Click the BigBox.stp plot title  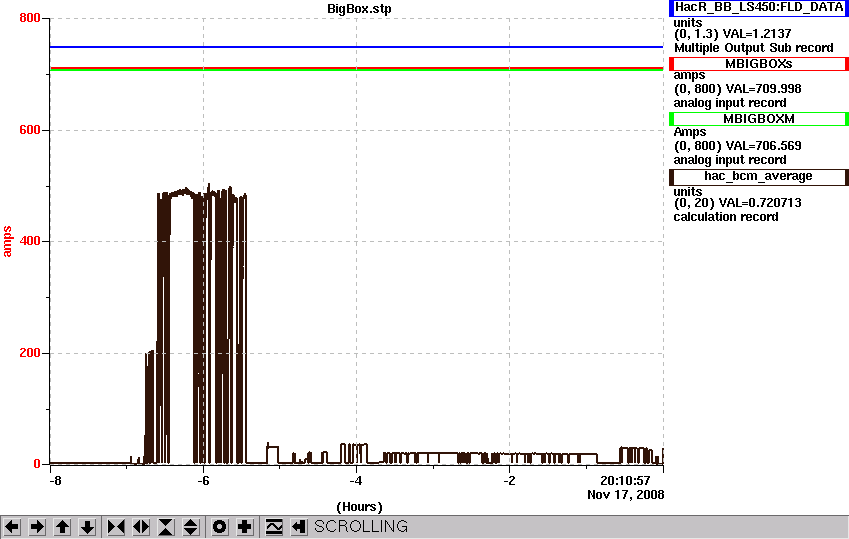click(x=359, y=9)
